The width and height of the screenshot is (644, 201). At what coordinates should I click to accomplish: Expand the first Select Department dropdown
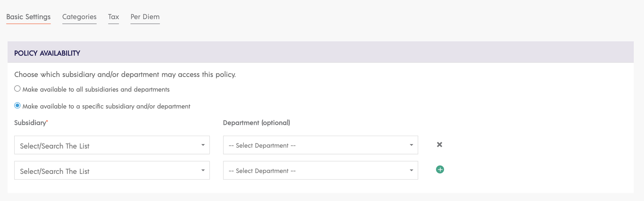point(320,145)
